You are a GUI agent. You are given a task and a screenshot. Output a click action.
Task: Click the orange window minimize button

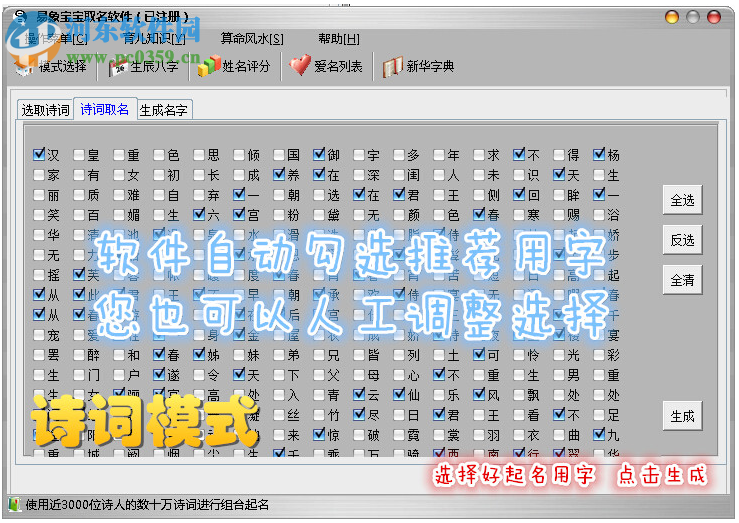[672, 17]
